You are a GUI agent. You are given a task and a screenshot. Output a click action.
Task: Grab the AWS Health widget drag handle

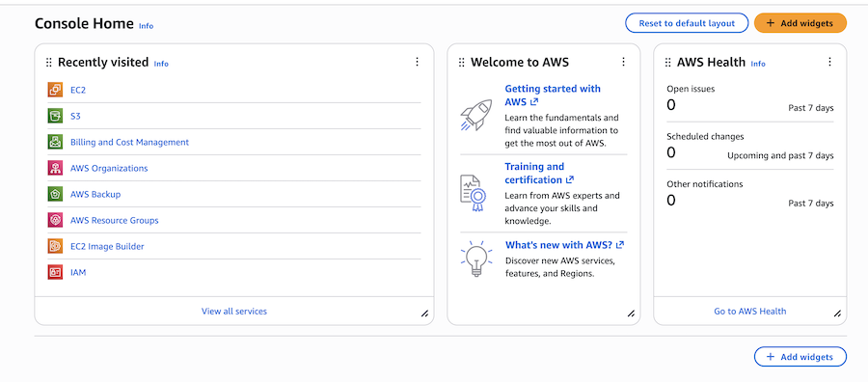click(x=668, y=63)
